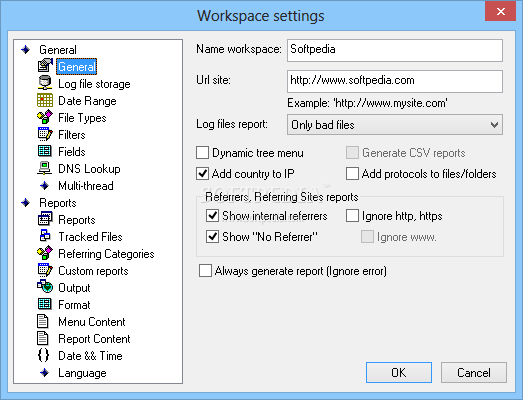Open the Reports subitem page
The image size is (523, 400).
(77, 220)
